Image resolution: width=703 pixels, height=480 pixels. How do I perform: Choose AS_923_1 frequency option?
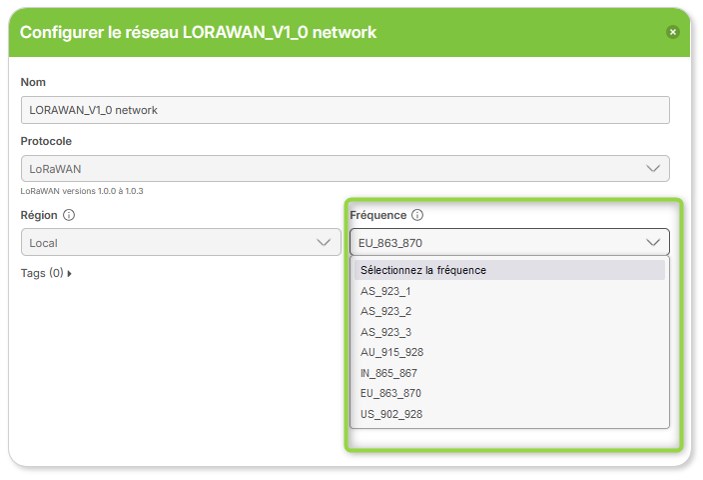pos(509,291)
